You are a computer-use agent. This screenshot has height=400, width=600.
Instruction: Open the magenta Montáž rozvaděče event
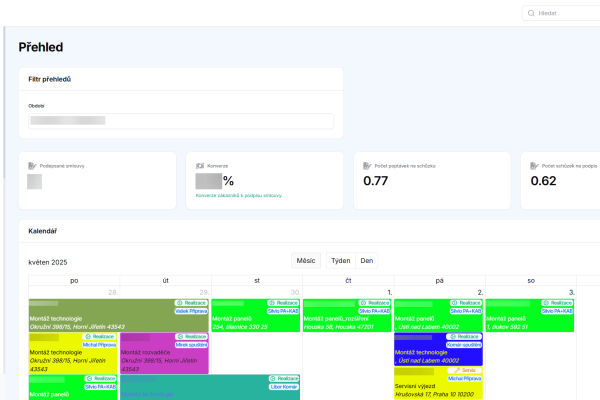click(x=164, y=353)
